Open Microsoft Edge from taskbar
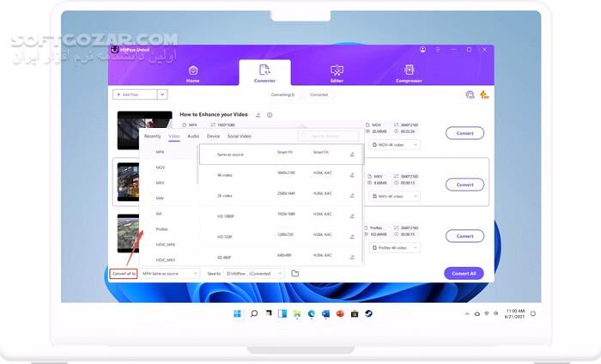Image resolution: width=601 pixels, height=364 pixels. (x=311, y=314)
